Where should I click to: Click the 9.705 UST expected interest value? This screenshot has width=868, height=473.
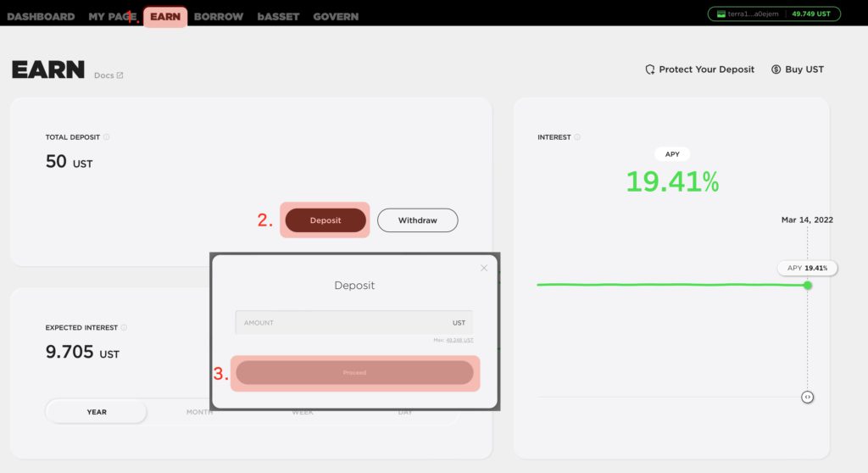(82, 352)
